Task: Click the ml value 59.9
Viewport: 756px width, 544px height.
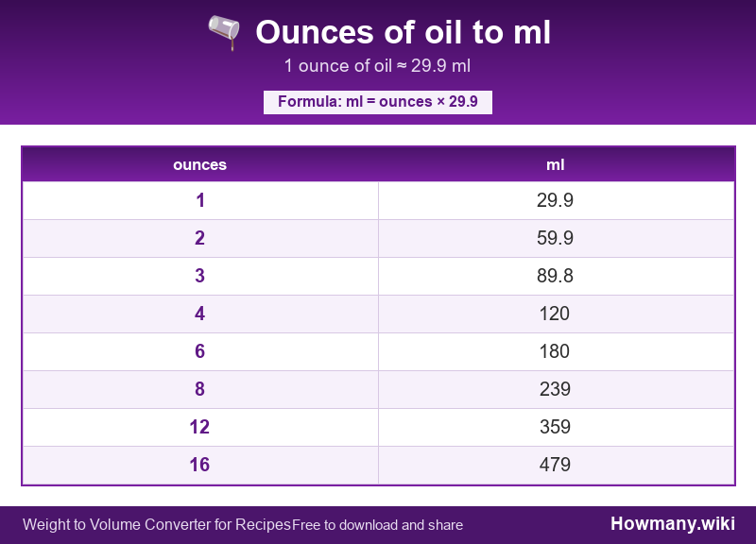Action: coord(556,238)
